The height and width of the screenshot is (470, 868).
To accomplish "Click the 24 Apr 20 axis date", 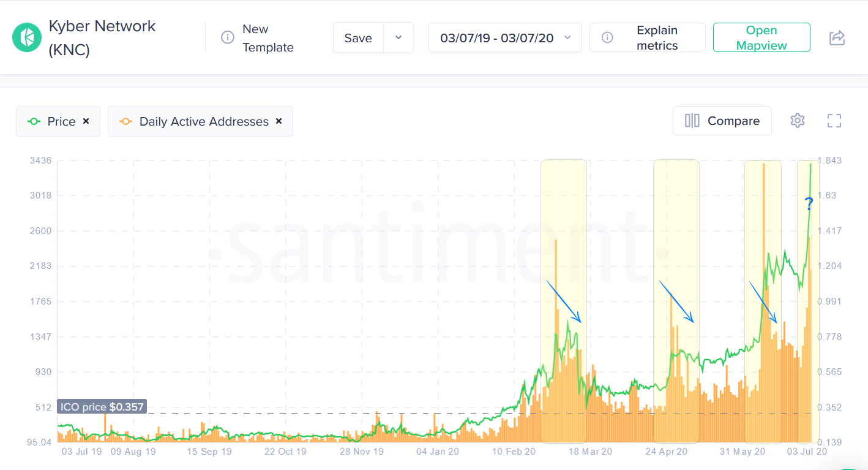I will (667, 452).
